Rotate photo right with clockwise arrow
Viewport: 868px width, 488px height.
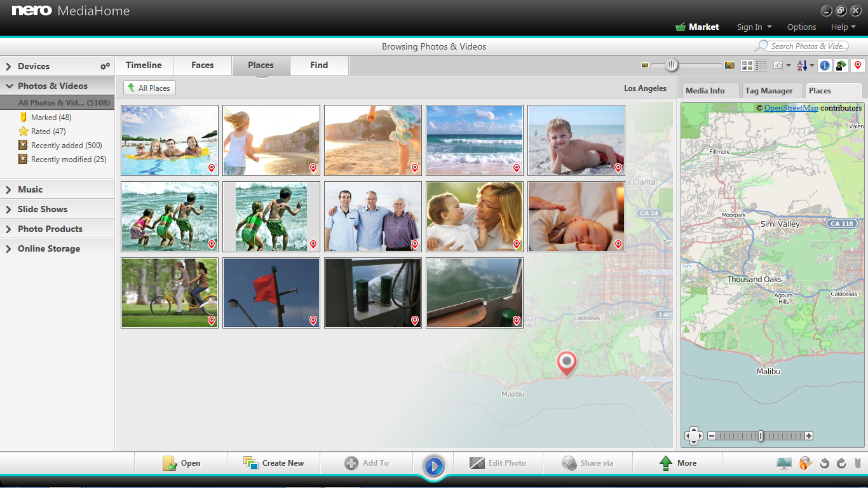click(x=841, y=463)
